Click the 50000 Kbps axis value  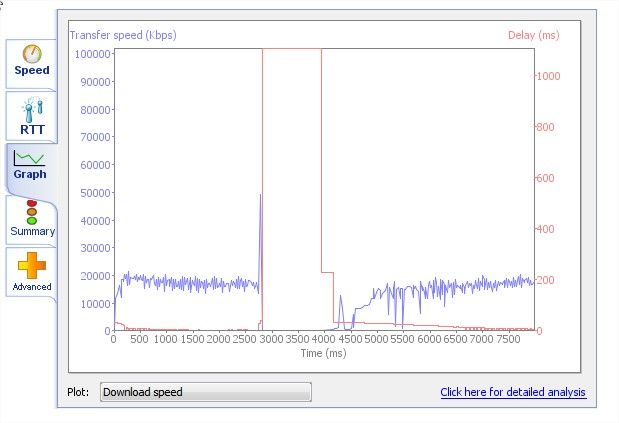pyautogui.click(x=96, y=193)
